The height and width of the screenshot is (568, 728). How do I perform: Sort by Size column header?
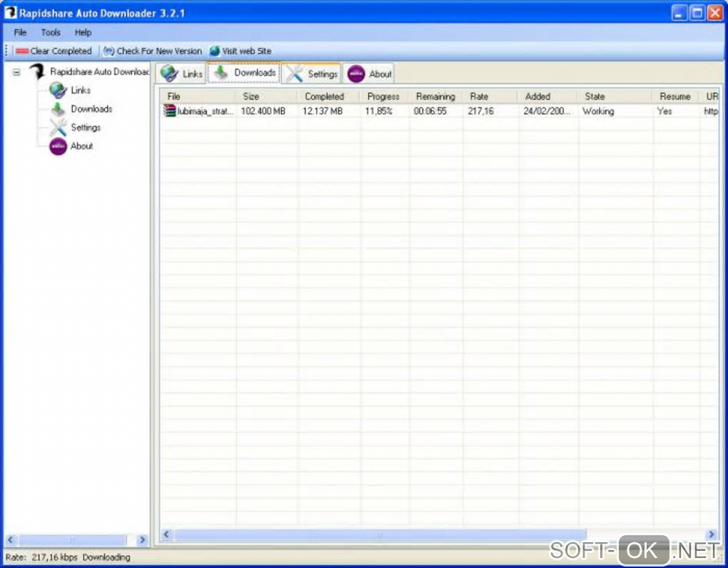pyautogui.click(x=267, y=96)
